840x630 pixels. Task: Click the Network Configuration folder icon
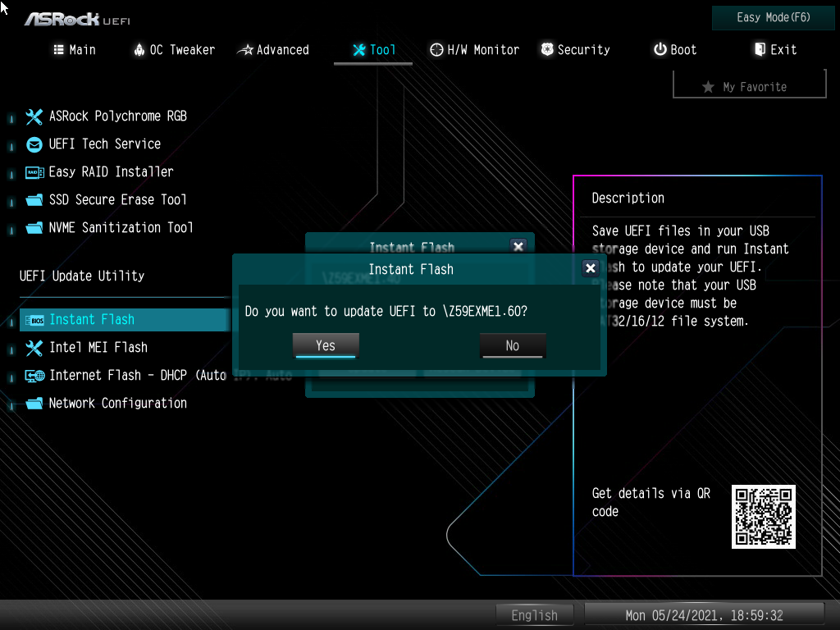pos(34,404)
